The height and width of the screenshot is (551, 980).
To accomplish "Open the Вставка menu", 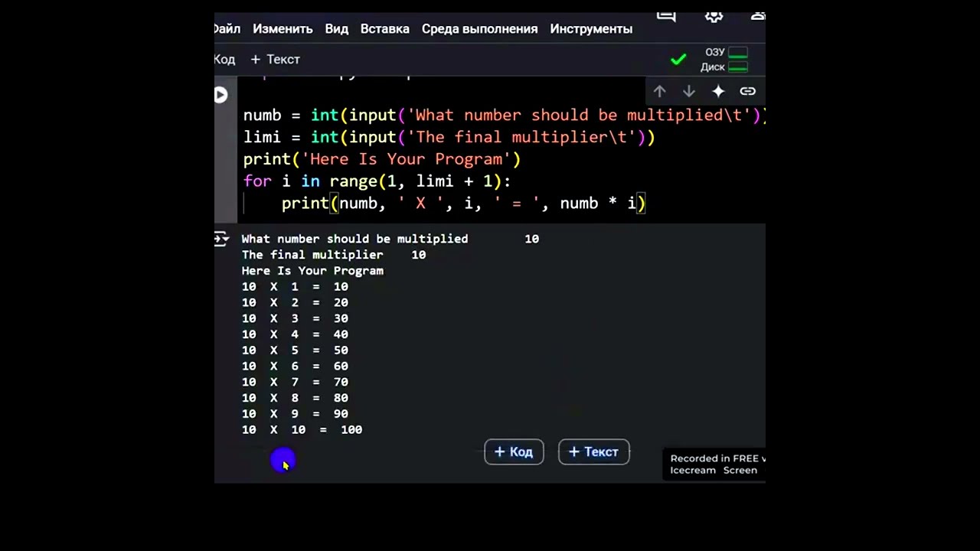I will 385,29.
